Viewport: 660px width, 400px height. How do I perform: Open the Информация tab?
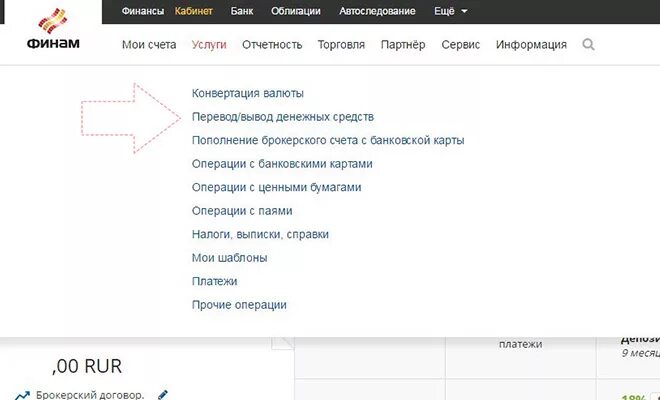pyautogui.click(x=531, y=45)
